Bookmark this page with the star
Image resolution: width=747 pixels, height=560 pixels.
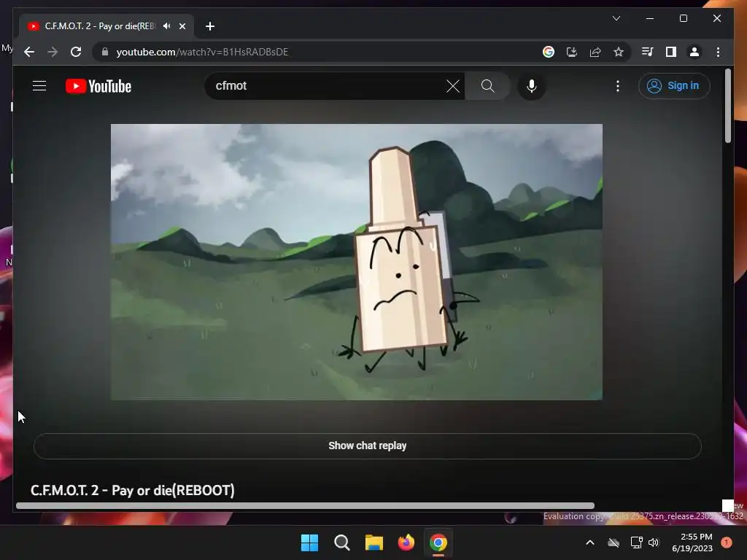click(x=619, y=52)
